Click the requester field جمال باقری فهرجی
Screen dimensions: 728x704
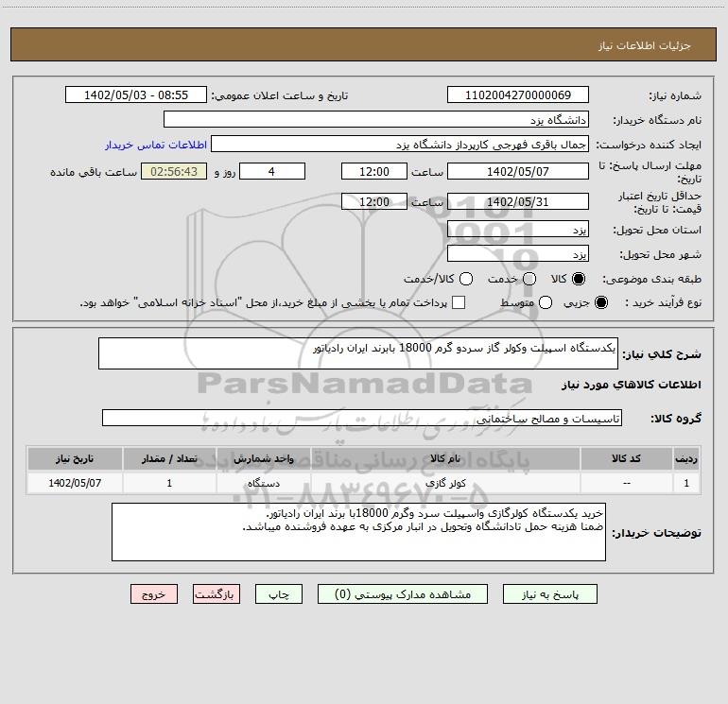tap(400, 144)
